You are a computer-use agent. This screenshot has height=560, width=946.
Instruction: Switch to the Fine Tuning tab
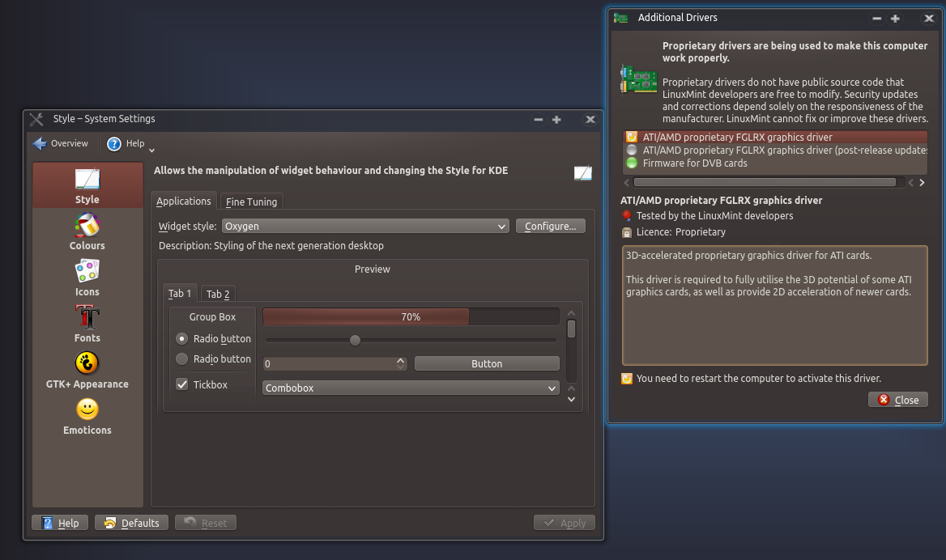(252, 202)
